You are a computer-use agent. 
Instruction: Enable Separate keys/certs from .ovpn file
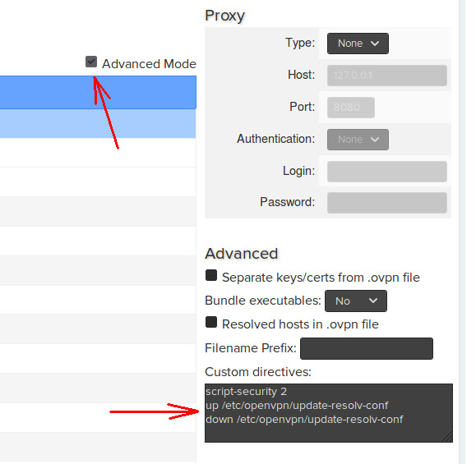211,275
